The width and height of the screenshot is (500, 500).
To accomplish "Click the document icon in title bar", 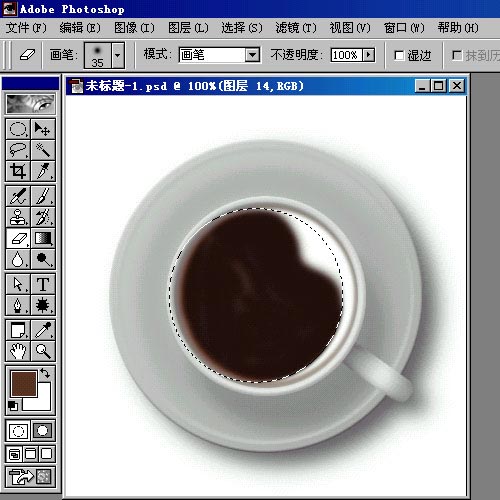I will [x=77, y=86].
